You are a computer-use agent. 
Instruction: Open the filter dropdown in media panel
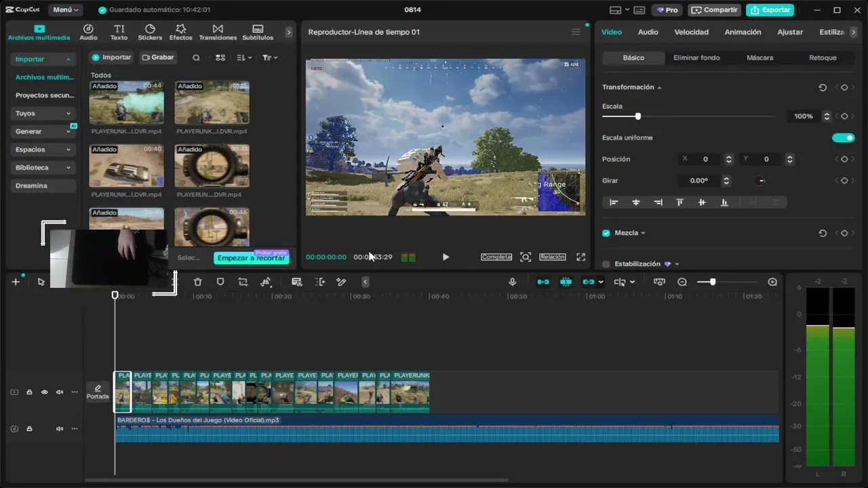[x=270, y=58]
